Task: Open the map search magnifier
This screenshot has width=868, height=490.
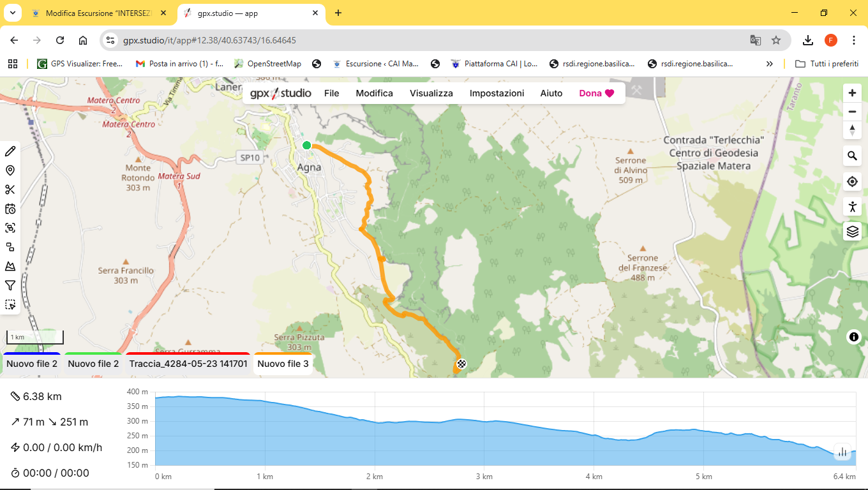Action: [x=852, y=156]
